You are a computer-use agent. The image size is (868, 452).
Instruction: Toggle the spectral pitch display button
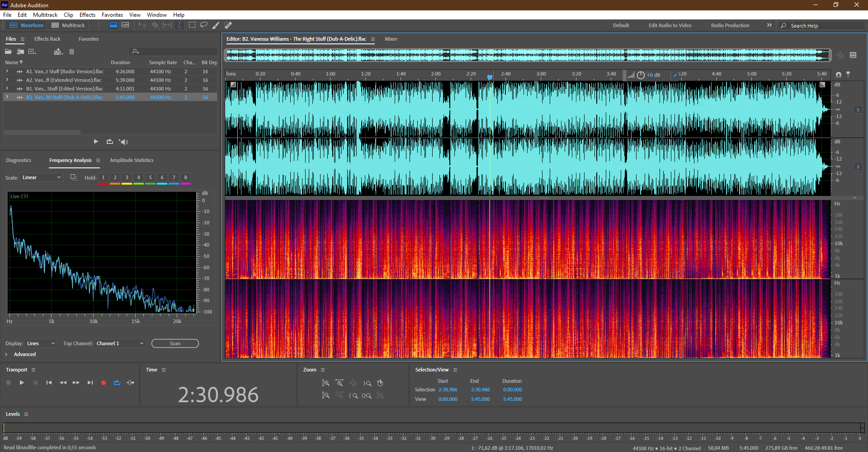[125, 25]
